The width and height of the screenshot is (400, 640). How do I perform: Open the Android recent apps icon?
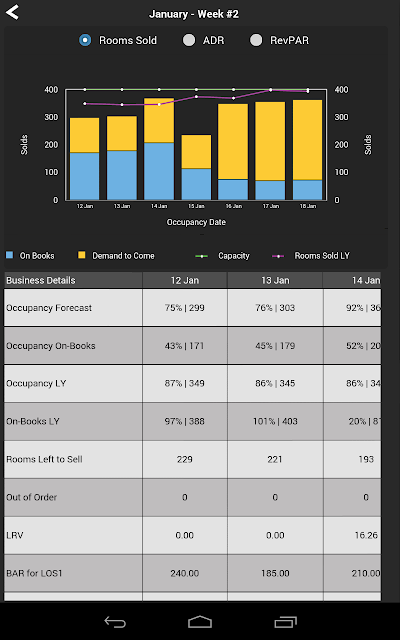pos(285,622)
